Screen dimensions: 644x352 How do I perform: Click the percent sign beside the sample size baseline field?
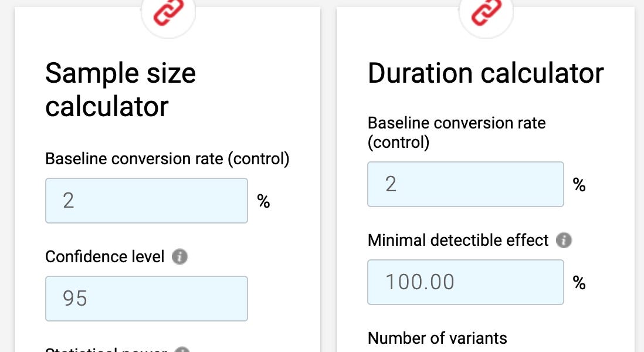pyautogui.click(x=263, y=201)
